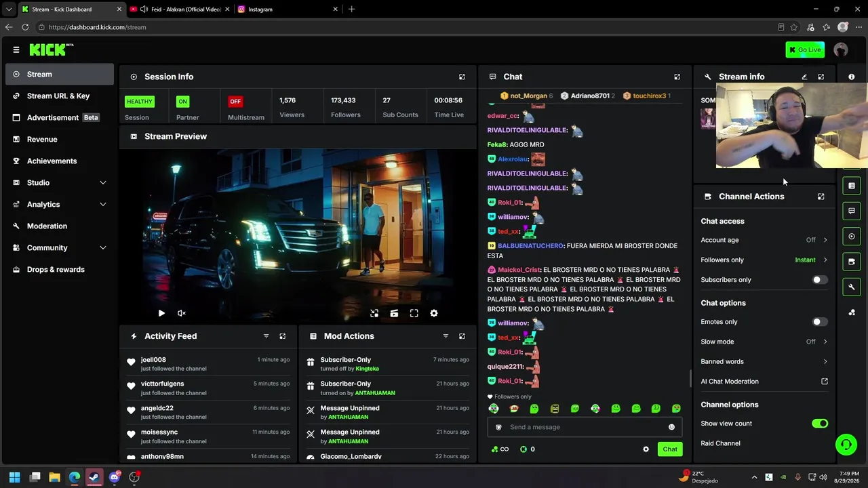Switch to the Instagram browser tab
868x488 pixels.
288,9
